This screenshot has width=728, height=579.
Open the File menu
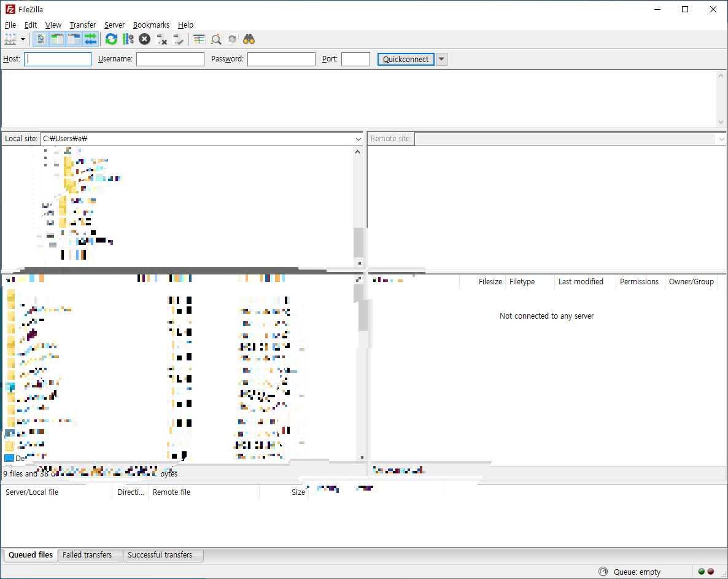click(10, 25)
